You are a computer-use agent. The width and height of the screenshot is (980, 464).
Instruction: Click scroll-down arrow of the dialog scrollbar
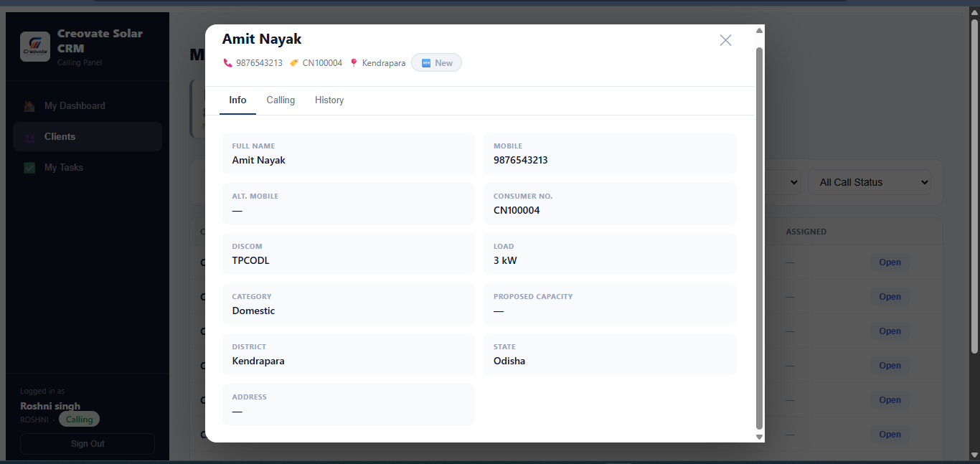point(760,437)
